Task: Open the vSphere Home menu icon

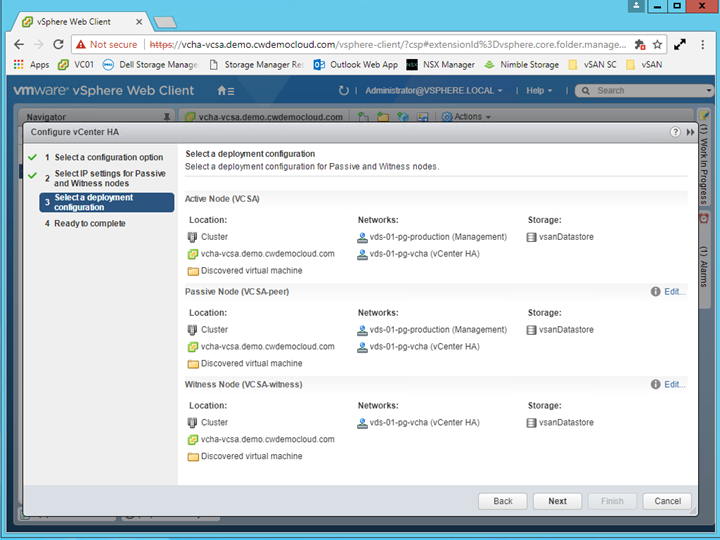Action: click(x=225, y=91)
